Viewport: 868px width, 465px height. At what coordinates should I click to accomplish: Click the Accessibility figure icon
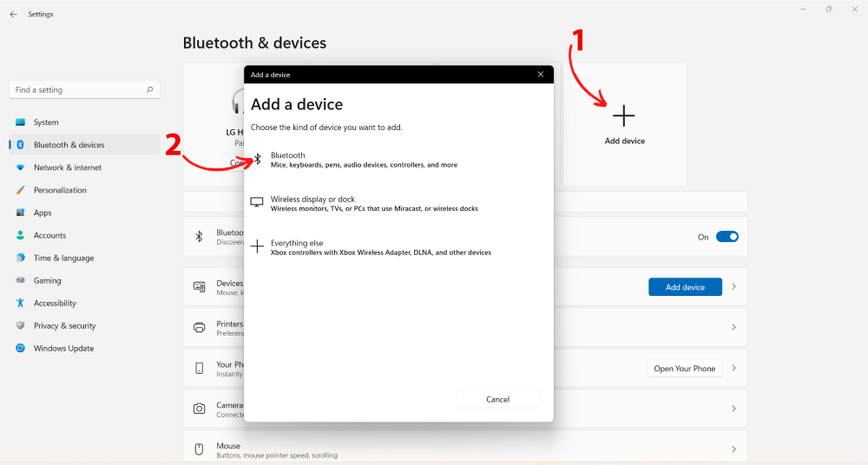(x=21, y=303)
